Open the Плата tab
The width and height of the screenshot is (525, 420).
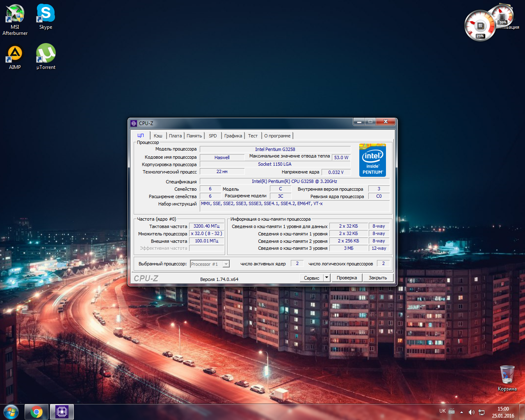tap(175, 136)
